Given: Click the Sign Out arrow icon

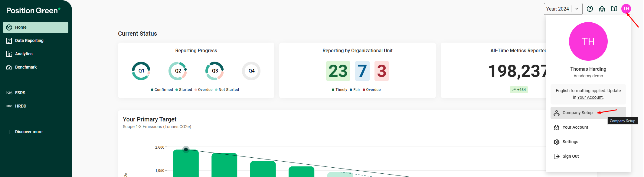Looking at the screenshot, I should tap(557, 156).
